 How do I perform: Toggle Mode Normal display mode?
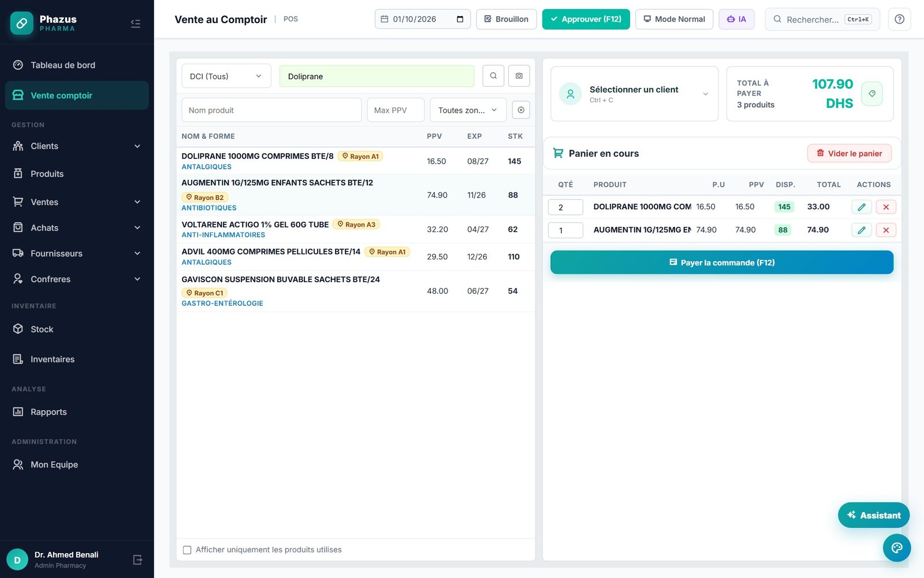pyautogui.click(x=674, y=19)
